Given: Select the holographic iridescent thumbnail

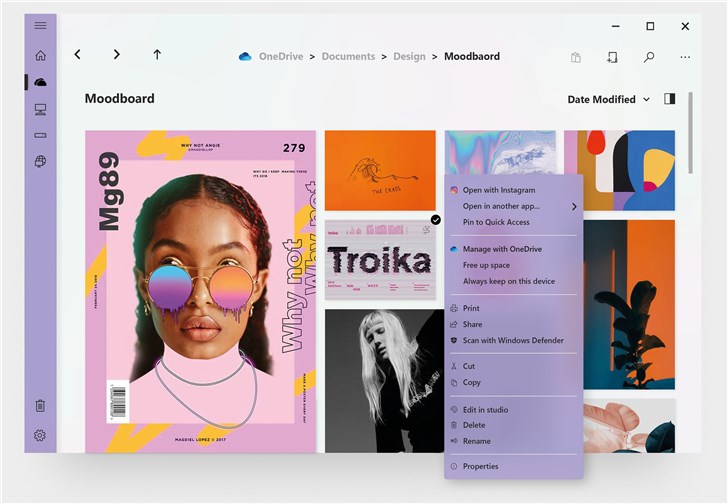Looking at the screenshot, I should [x=500, y=152].
